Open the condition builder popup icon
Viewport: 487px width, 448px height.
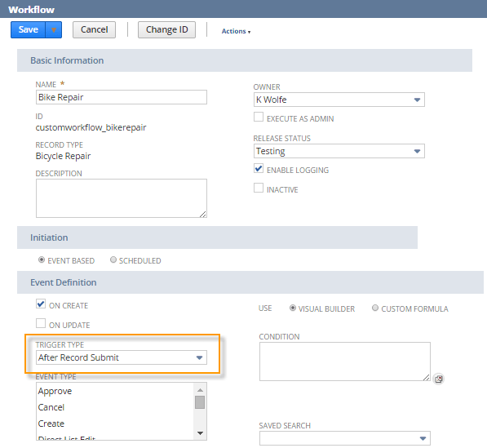coord(439,379)
